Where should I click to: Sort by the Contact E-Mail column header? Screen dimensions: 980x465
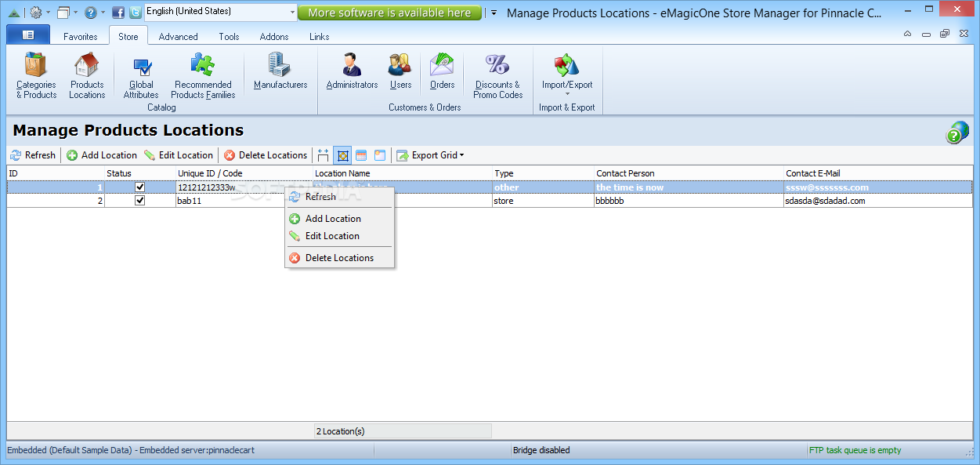[878, 173]
